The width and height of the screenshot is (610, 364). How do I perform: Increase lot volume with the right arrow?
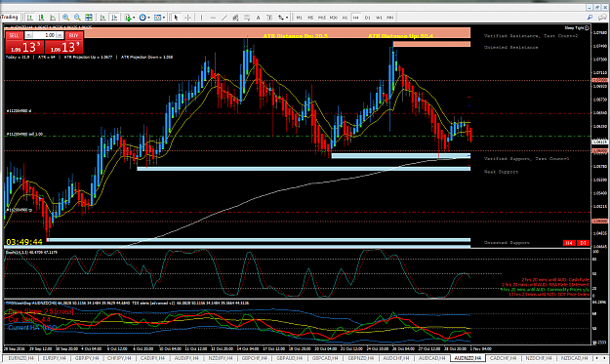60,35
